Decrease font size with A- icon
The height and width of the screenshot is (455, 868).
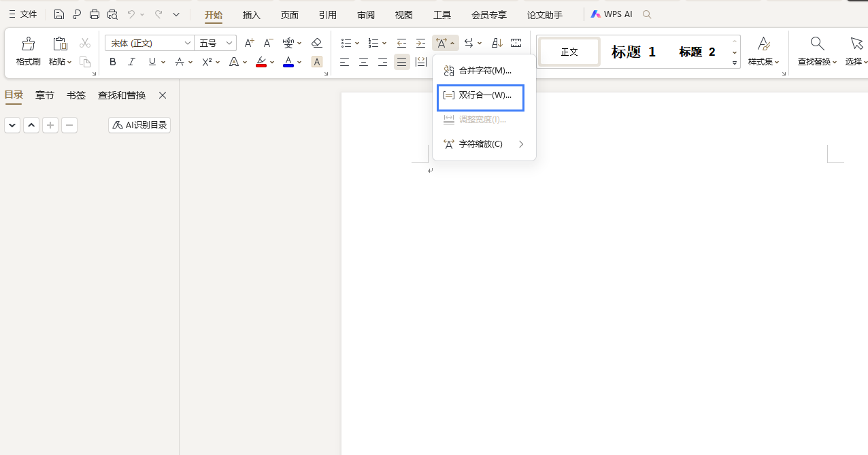pos(269,43)
